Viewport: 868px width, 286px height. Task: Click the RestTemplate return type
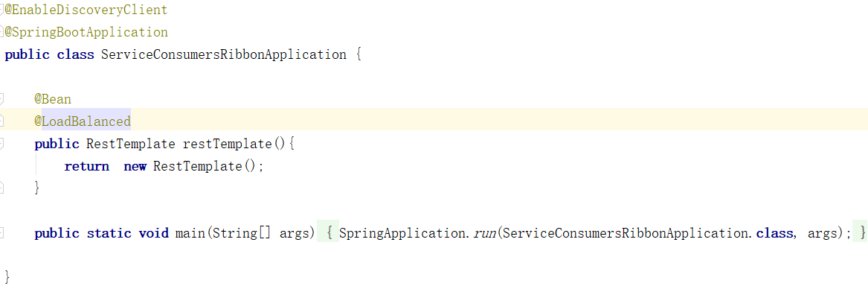pyautogui.click(x=131, y=144)
